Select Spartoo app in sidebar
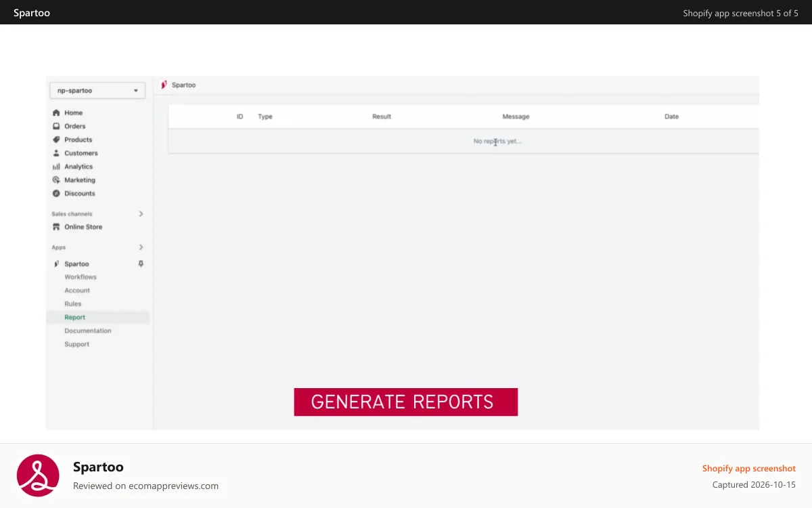The image size is (812, 508). coord(76,263)
